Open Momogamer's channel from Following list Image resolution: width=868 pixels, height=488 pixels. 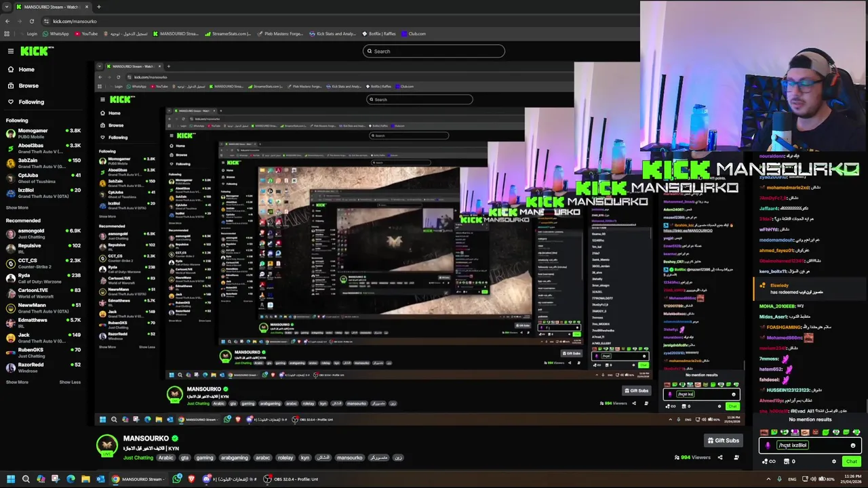point(43,133)
